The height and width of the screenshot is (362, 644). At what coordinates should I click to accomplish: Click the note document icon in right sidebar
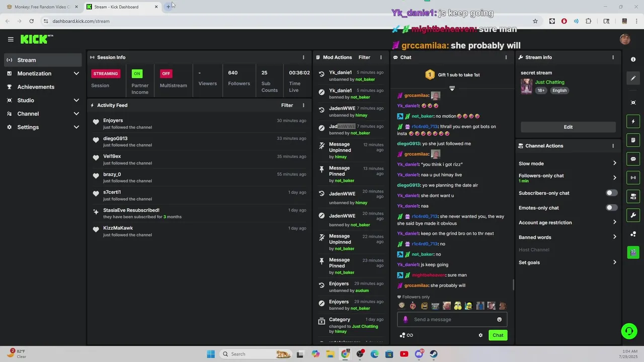tap(633, 140)
